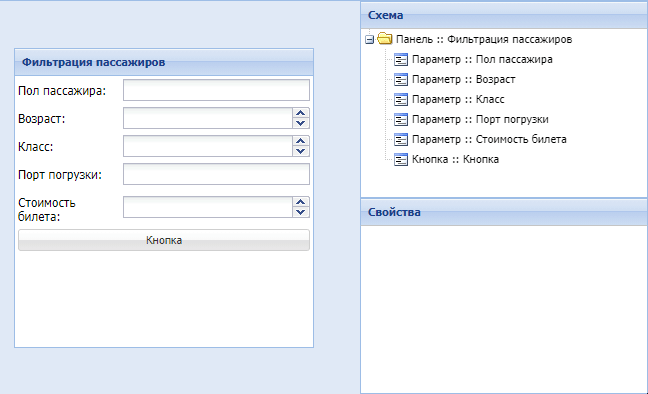Increase the Класс value with up arrow
This screenshot has width=648, height=394.
301,141
